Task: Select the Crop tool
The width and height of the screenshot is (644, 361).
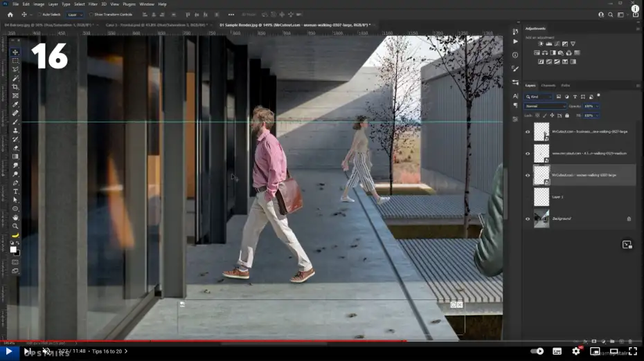Action: coord(15,87)
